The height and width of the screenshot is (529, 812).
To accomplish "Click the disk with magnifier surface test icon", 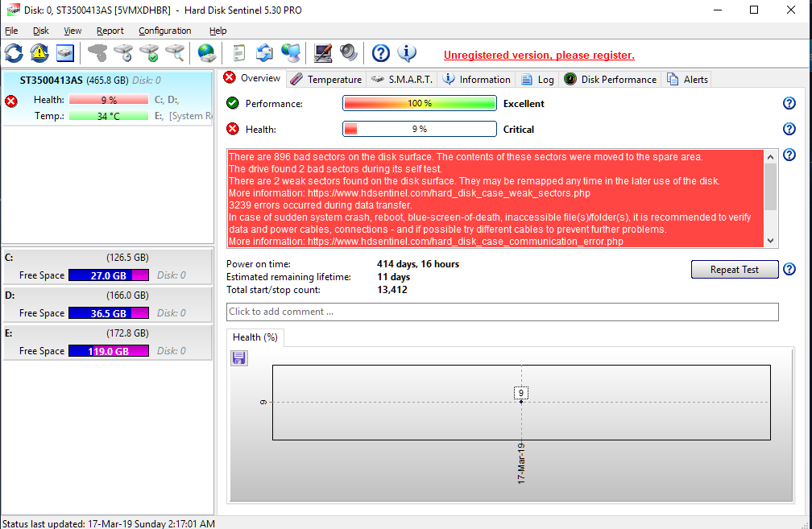I will (175, 53).
